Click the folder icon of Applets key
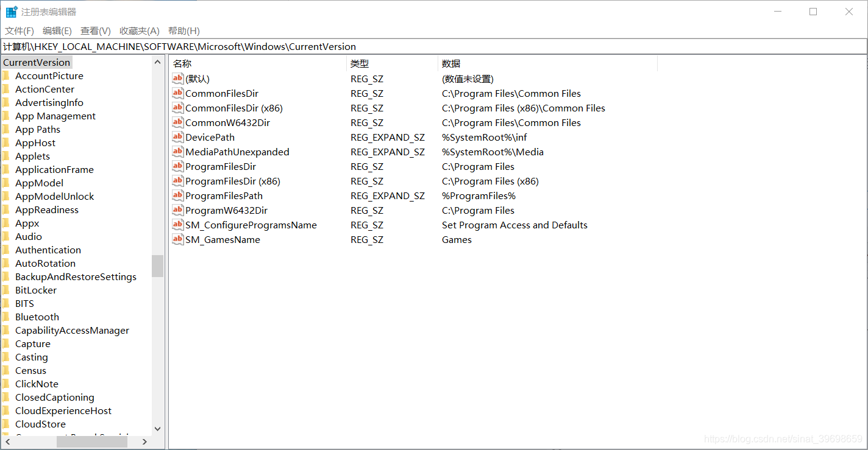The image size is (868, 450). coord(6,156)
